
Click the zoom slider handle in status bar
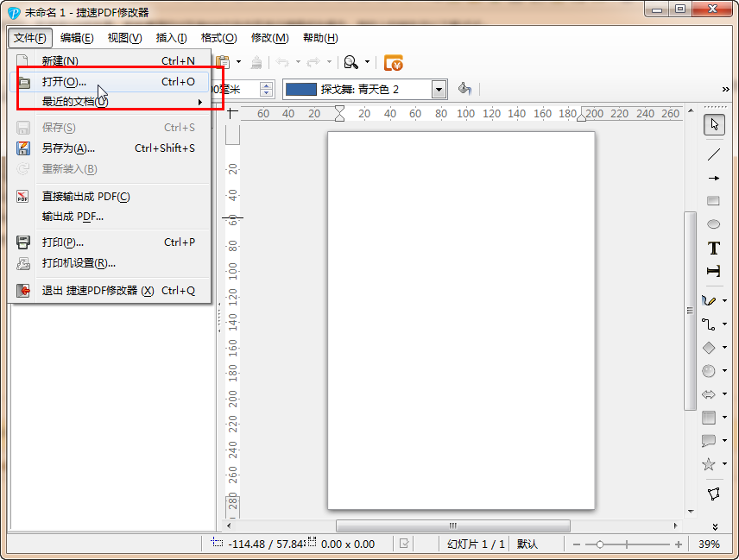[599, 544]
